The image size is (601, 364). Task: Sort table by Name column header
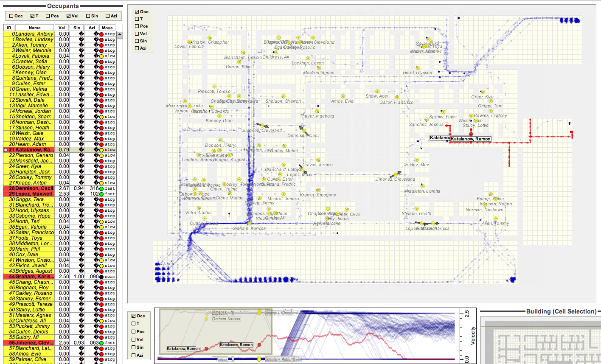(35, 28)
